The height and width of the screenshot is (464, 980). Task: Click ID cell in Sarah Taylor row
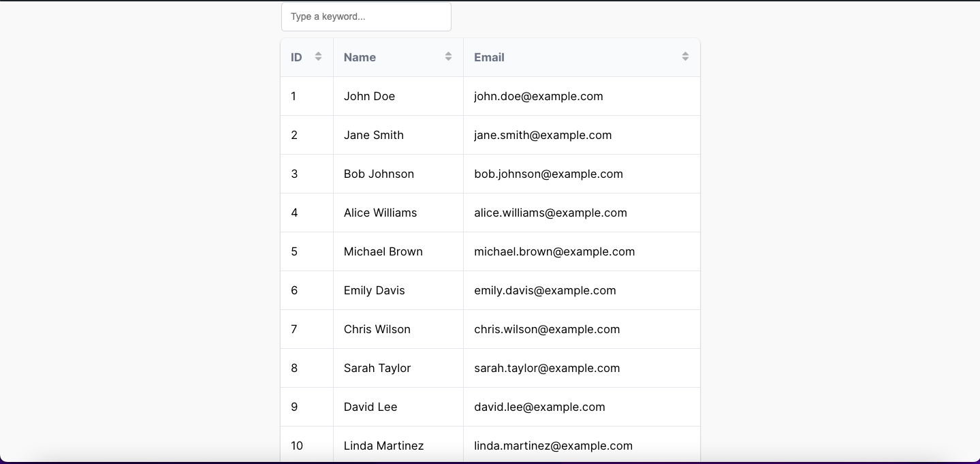pyautogui.click(x=307, y=368)
